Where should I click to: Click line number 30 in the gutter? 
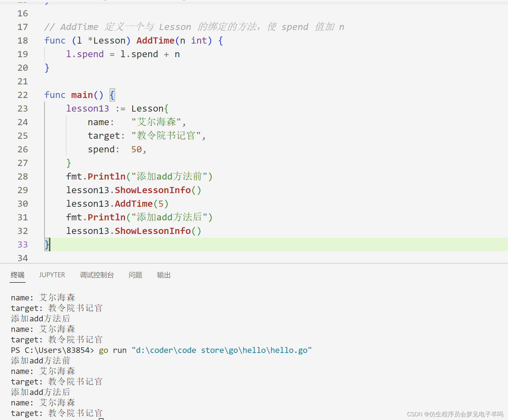click(x=23, y=204)
